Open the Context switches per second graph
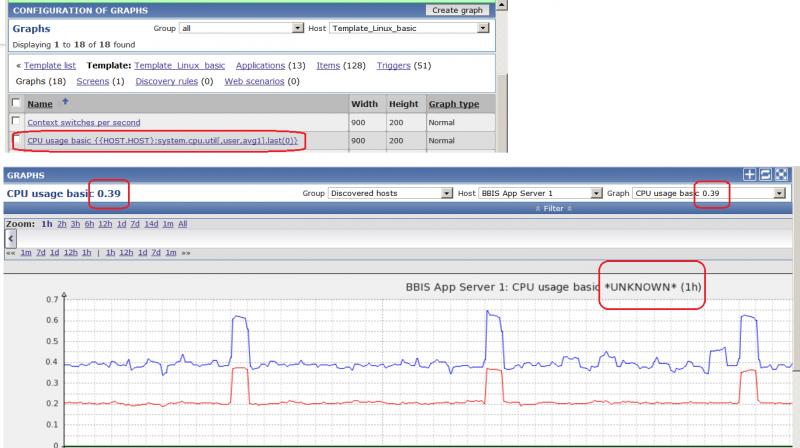The image size is (800, 448). [84, 122]
